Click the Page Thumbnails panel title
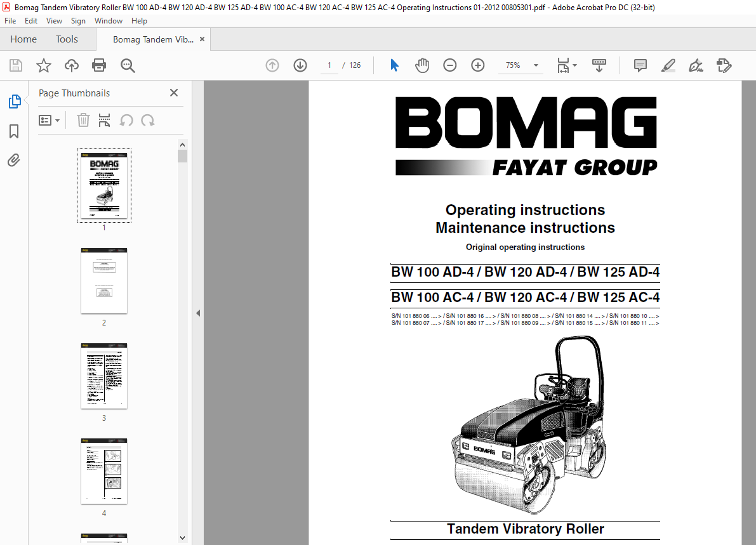The height and width of the screenshot is (545, 756). 74,93
